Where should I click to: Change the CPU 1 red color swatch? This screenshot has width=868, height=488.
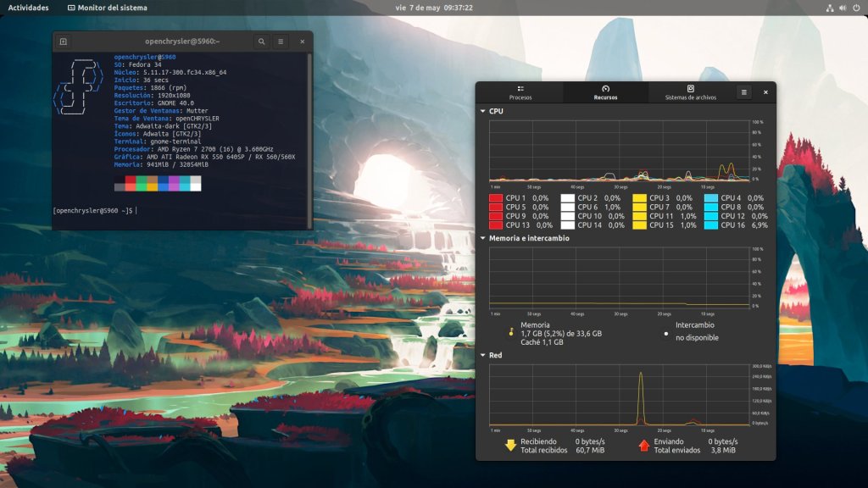pyautogui.click(x=495, y=197)
